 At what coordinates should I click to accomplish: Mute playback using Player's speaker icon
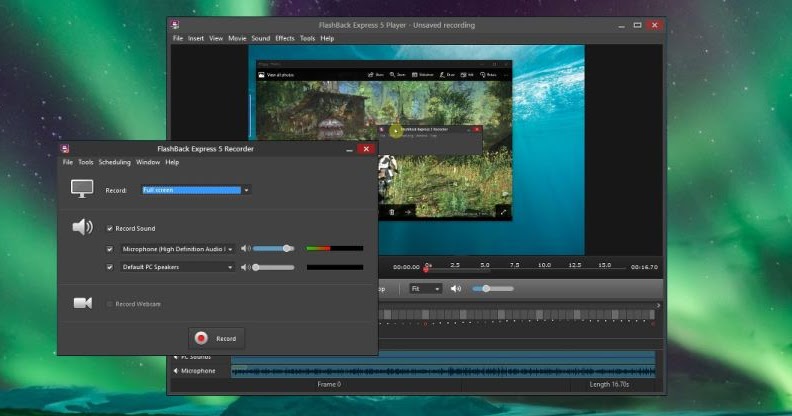[456, 288]
